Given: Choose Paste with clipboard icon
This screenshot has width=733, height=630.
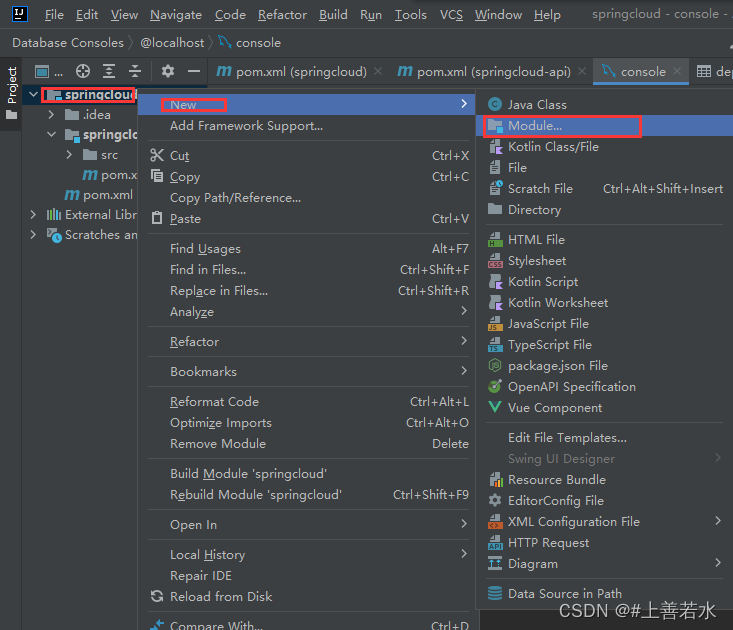Looking at the screenshot, I should coord(307,219).
